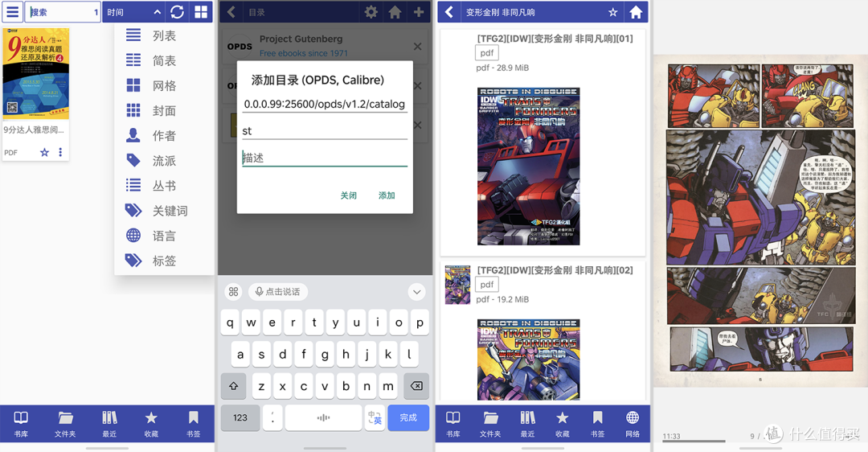This screenshot has width=868, height=452.
Task: Click the 描述 description field
Action: (x=325, y=158)
